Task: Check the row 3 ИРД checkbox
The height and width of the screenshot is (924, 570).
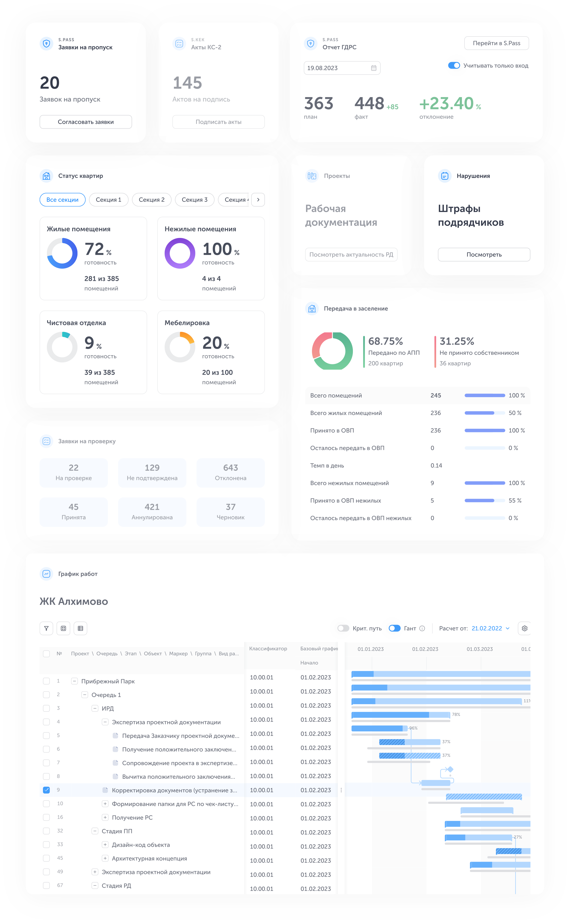Action: tap(46, 708)
